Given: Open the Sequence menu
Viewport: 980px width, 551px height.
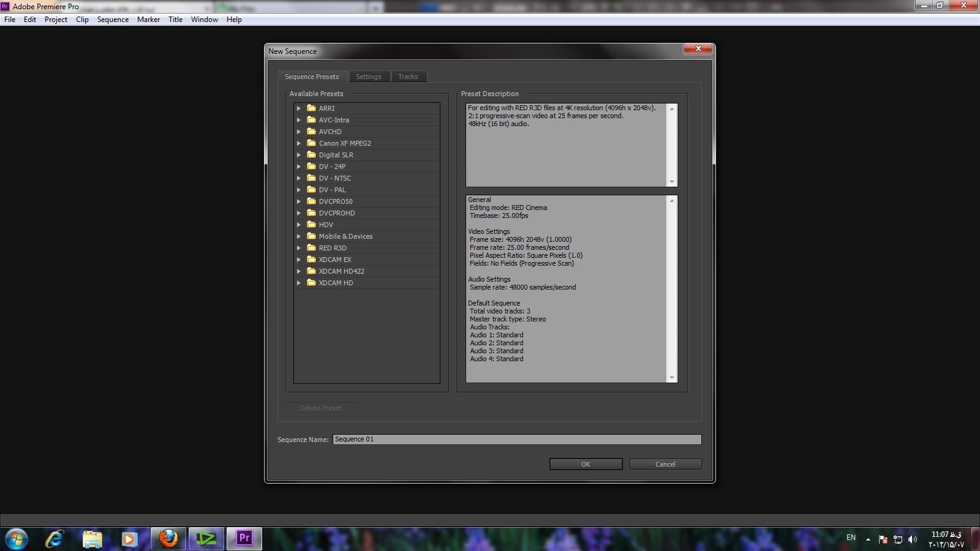Looking at the screenshot, I should click(x=113, y=20).
